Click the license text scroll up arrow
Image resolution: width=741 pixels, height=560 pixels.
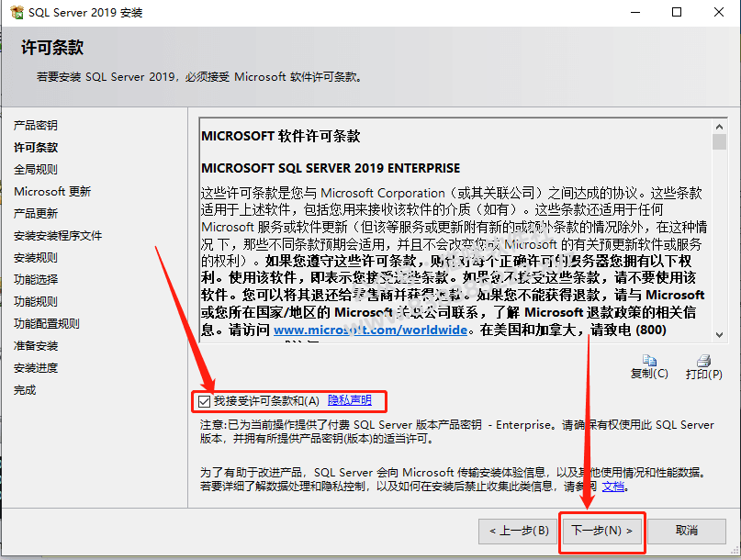[719, 127]
